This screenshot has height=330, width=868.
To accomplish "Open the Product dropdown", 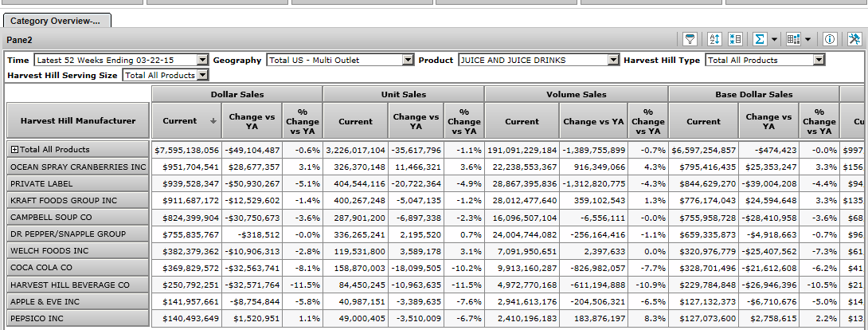I will tap(612, 60).
